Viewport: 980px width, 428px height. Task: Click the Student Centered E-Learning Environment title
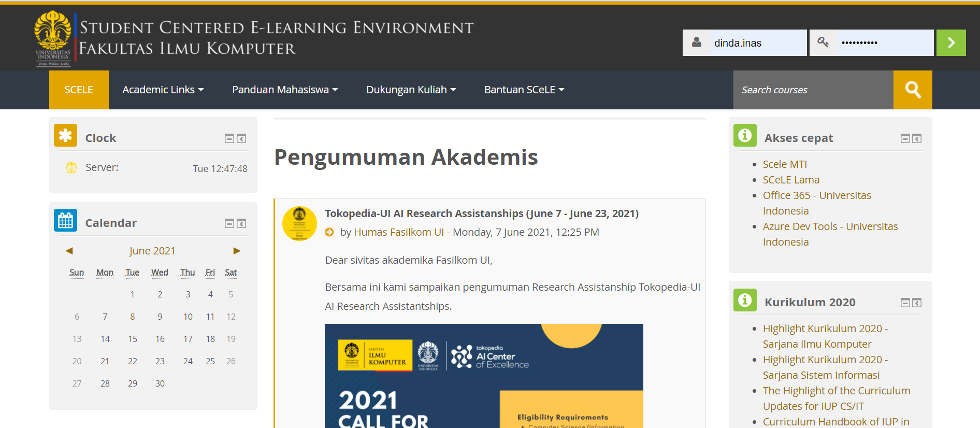[277, 27]
